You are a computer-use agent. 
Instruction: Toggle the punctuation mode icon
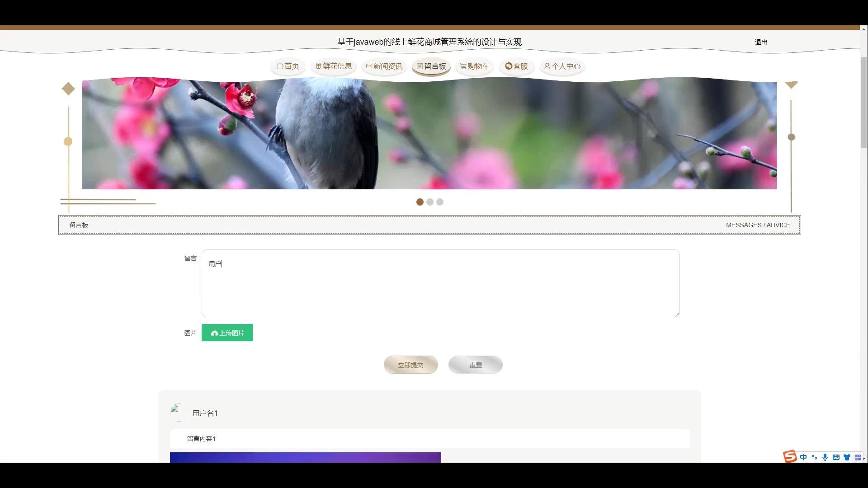[814, 457]
